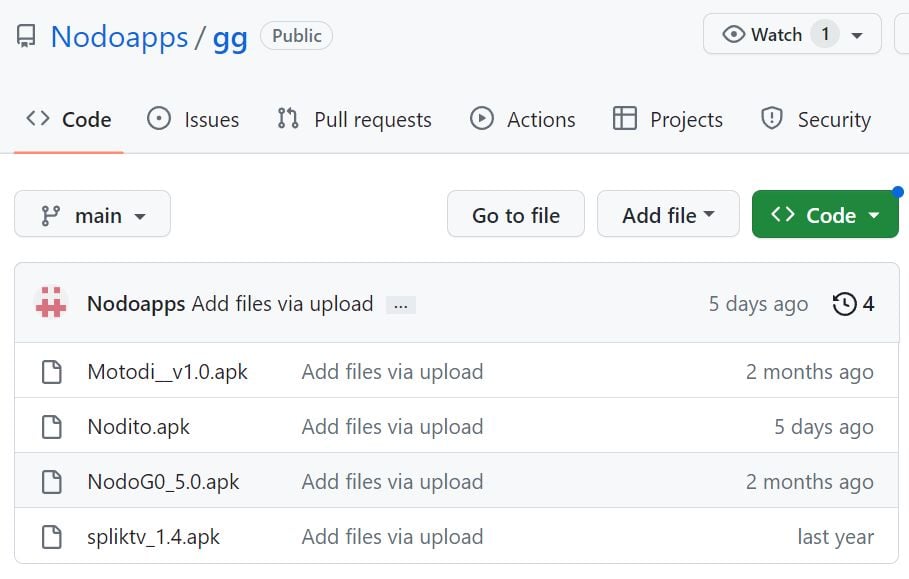Expand commit details with the ellipsis button
Viewport: 909px width, 579px height.
[x=401, y=305]
